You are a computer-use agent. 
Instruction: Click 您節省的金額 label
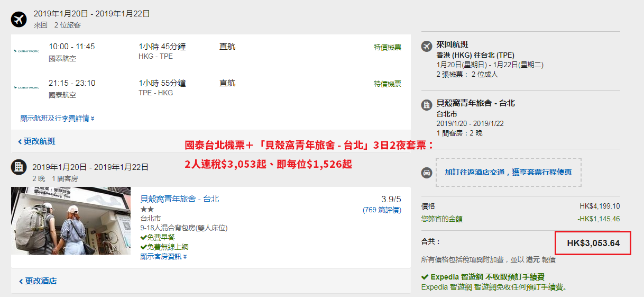(x=442, y=219)
